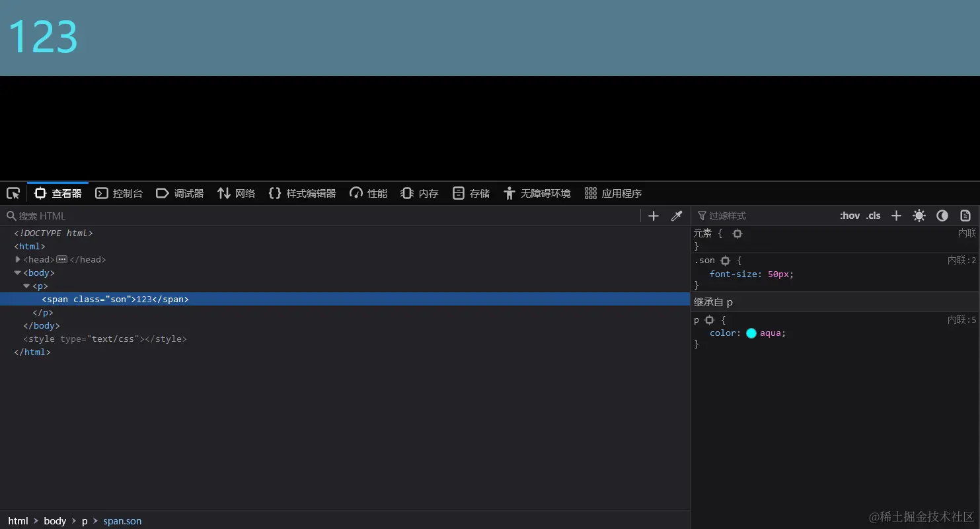Select body in the breadcrumb bar
The width and height of the screenshot is (980, 529).
[x=55, y=521]
